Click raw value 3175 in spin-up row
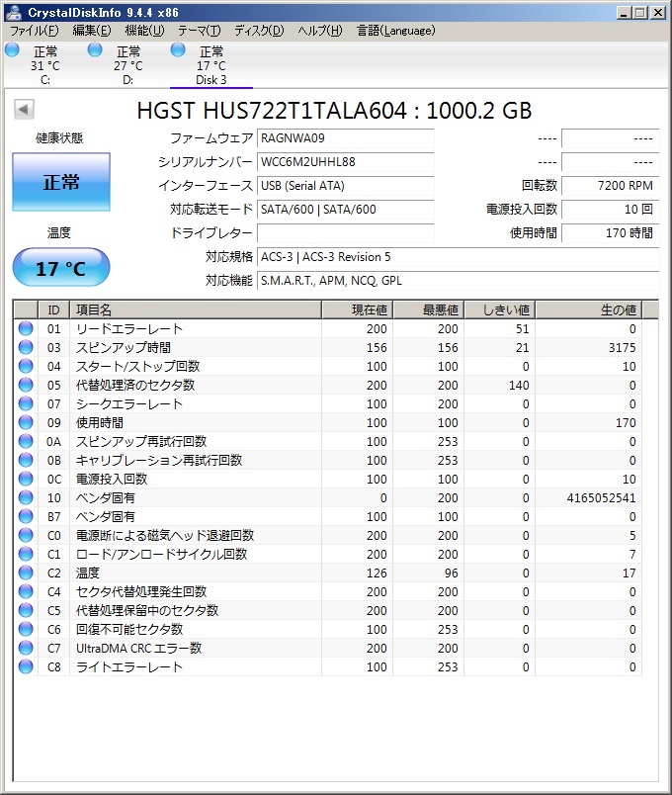The width and height of the screenshot is (672, 795). pyautogui.click(x=622, y=348)
